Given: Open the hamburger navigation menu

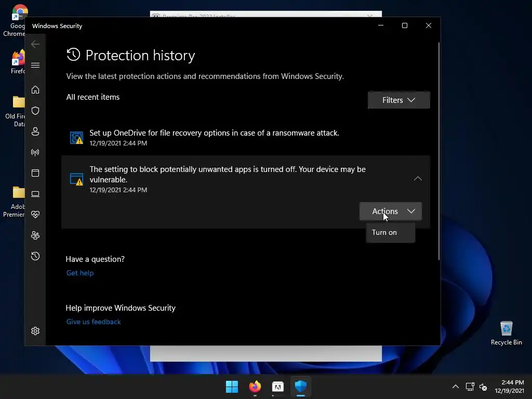Looking at the screenshot, I should pos(35,65).
